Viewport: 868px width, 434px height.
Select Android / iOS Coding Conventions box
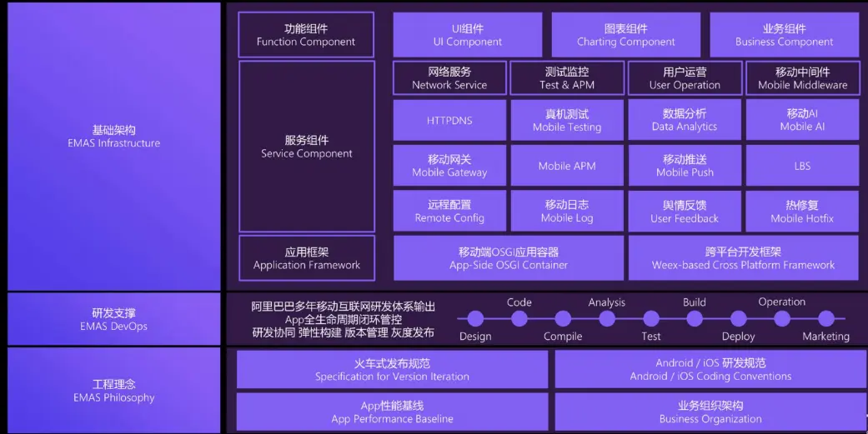(x=710, y=369)
